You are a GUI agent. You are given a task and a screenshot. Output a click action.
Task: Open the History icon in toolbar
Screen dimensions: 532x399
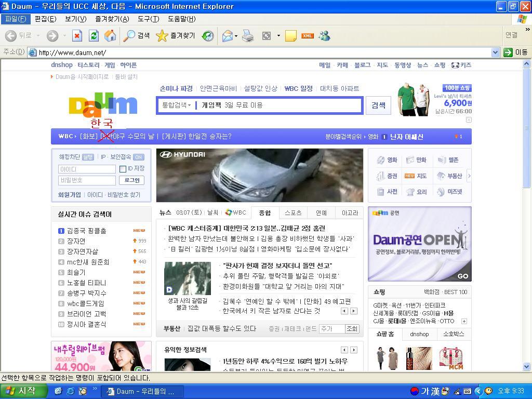tap(208, 36)
